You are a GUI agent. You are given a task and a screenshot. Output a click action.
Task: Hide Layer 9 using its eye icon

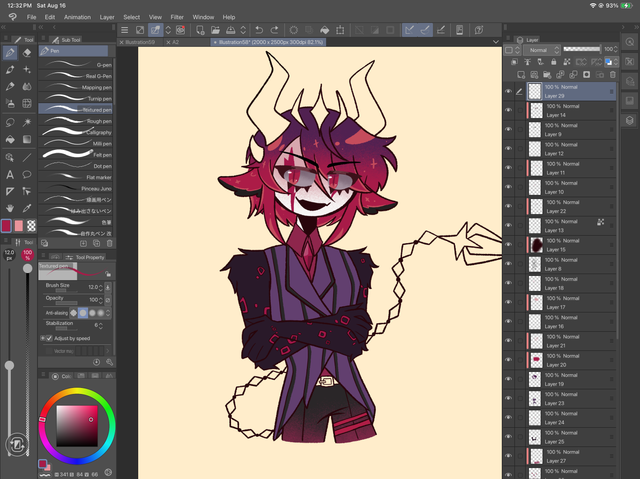(508, 129)
